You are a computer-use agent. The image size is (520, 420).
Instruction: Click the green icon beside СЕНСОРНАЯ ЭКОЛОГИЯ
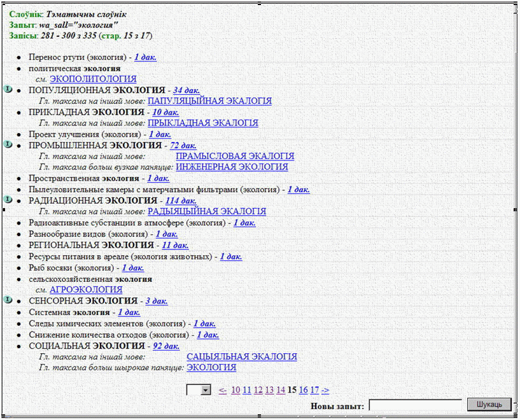(x=8, y=299)
